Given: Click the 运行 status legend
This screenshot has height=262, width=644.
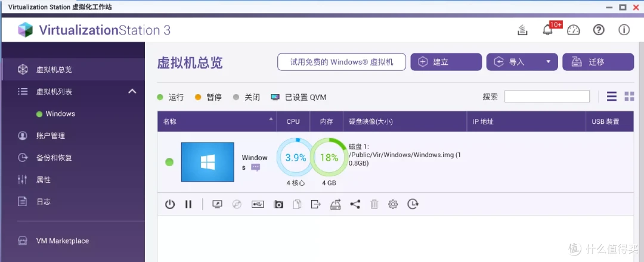Looking at the screenshot, I should (171, 97).
